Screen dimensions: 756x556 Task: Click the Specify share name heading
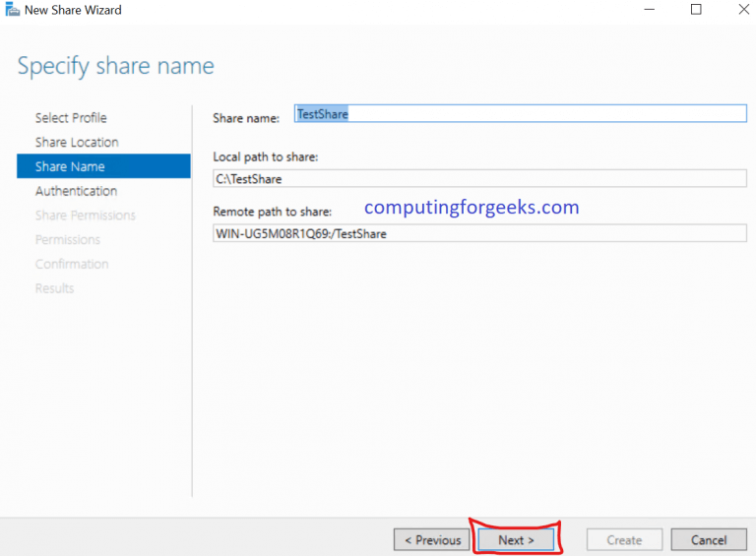tap(115, 67)
